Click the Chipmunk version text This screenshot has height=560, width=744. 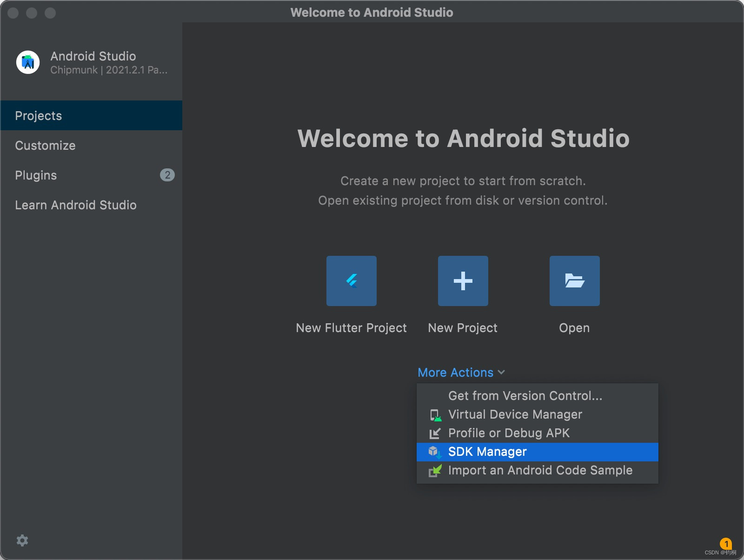pos(109,70)
